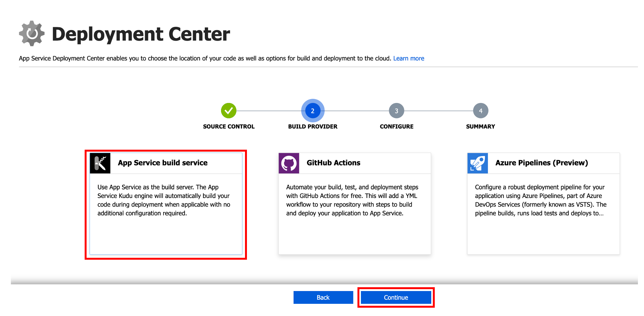Screen dimensions: 644x316
Task: Click the GitHub Octocat icon
Action: pyautogui.click(x=289, y=163)
